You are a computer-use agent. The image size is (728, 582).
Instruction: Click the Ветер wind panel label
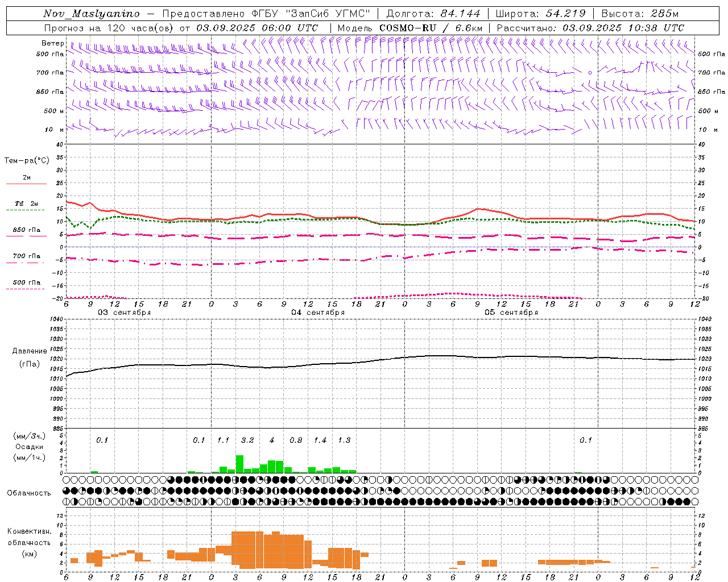[52, 43]
